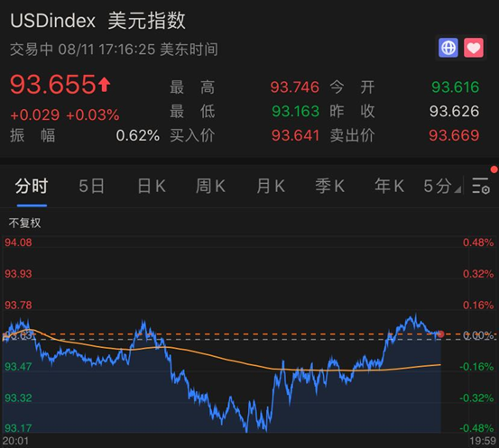Viewport: 499px width, 448px height.
Task: Open the globe market info icon
Action: coord(448,48)
